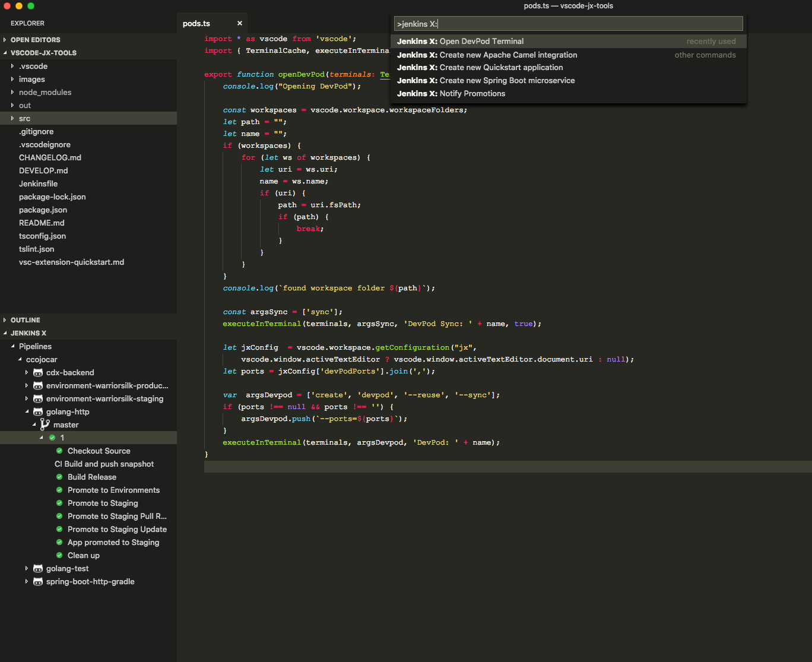The height and width of the screenshot is (662, 812).
Task: Click the Te link after terminals: in the editor
Action: (385, 74)
